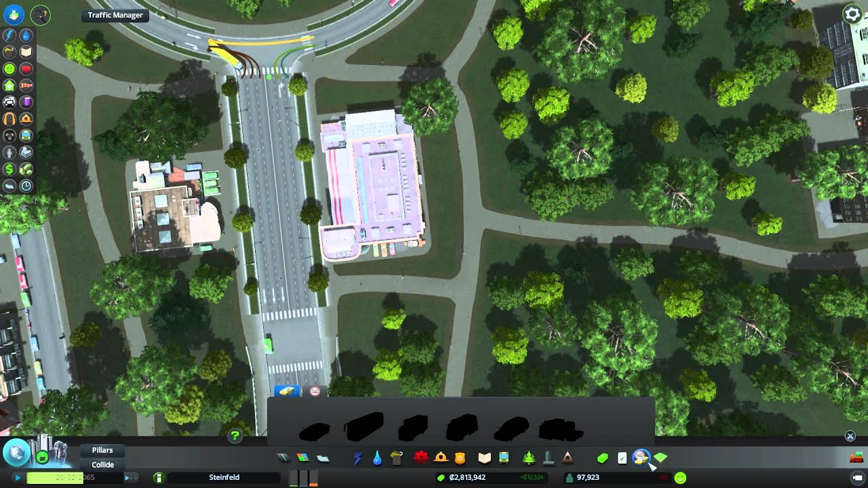Open the Natural Resources info view
The image size is (868, 488).
pyautogui.click(x=26, y=169)
